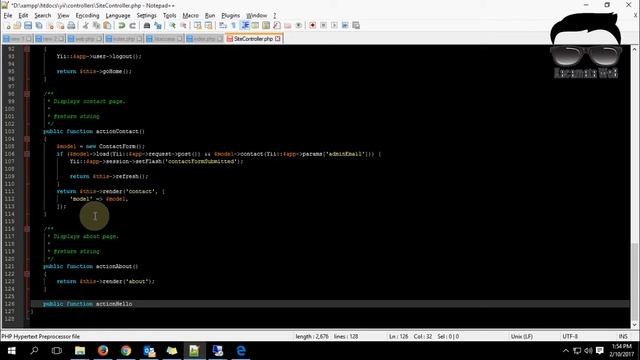The width and height of the screenshot is (640, 360).
Task: Open the Find dialog with the binoculars icon
Action: click(147, 25)
